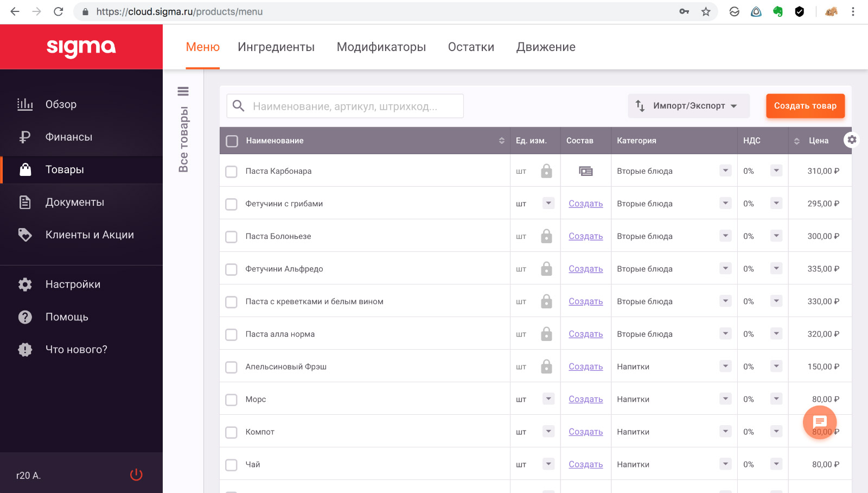Open Импорт/Экспорт dropdown
This screenshot has height=493, width=868.
point(689,106)
